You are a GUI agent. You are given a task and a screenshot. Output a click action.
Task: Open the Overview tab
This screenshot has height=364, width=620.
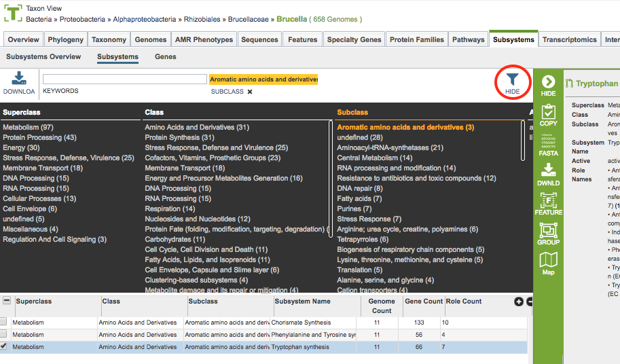click(23, 39)
